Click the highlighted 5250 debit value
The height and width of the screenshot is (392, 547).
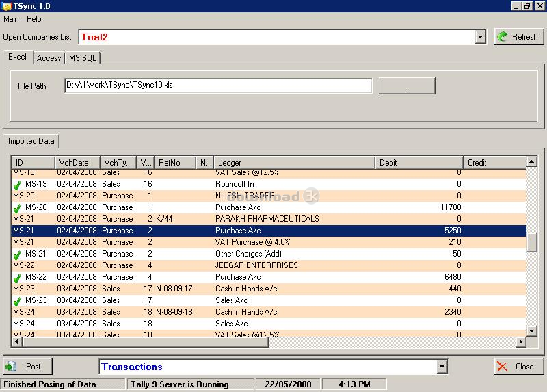pyautogui.click(x=453, y=231)
